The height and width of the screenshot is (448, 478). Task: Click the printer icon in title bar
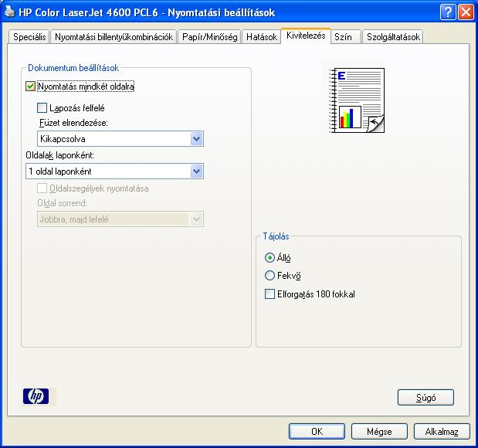(10, 12)
